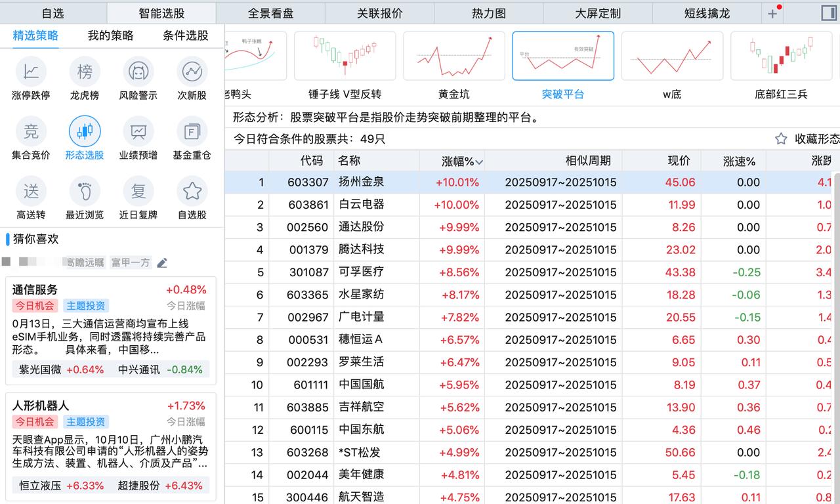Click the 高送转 icon

[30, 190]
